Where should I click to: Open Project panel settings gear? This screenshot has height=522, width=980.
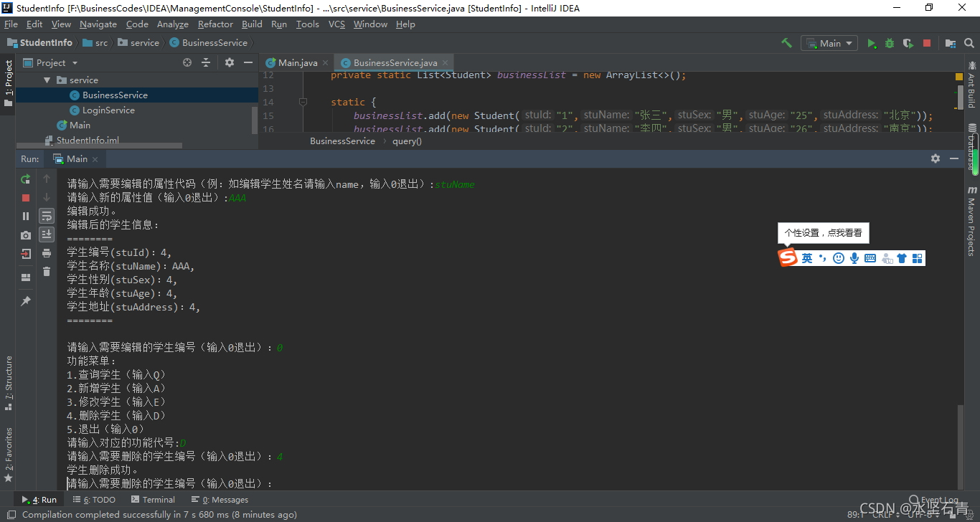[230, 62]
